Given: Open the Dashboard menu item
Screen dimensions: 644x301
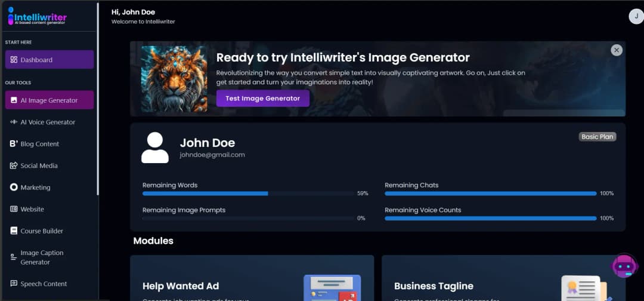Looking at the screenshot, I should tap(49, 60).
